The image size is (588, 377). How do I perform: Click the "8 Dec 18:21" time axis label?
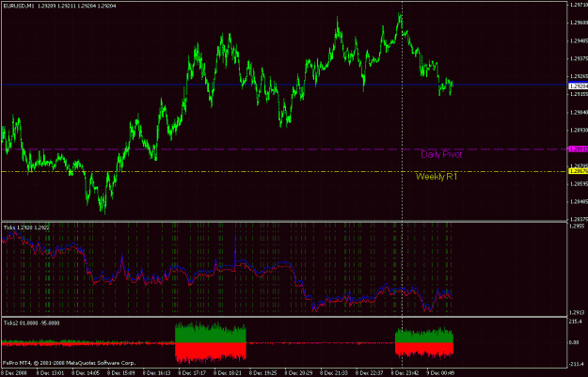(x=228, y=373)
